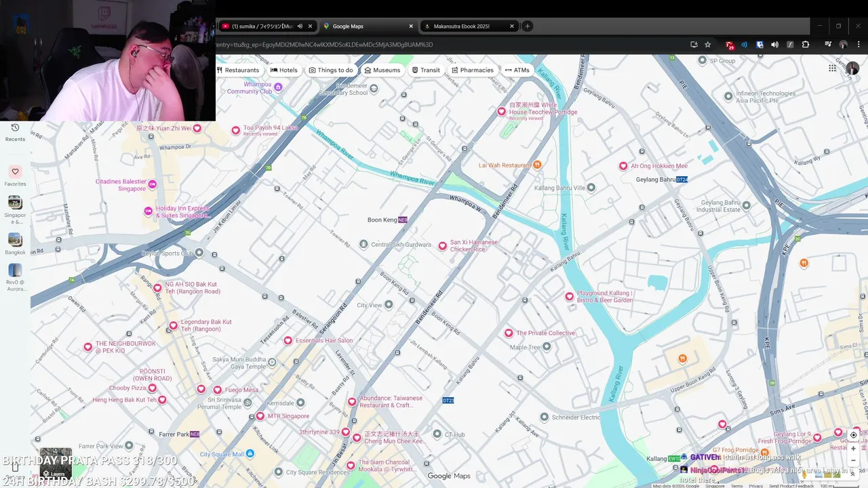
Task: Click the Abundance Taiwanese Restaurant pin
Action: pos(352,402)
